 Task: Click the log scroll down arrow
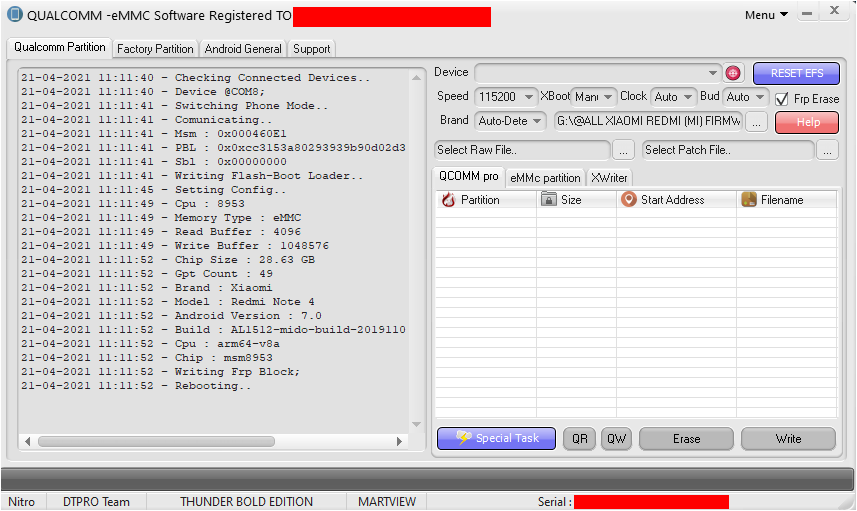[416, 425]
